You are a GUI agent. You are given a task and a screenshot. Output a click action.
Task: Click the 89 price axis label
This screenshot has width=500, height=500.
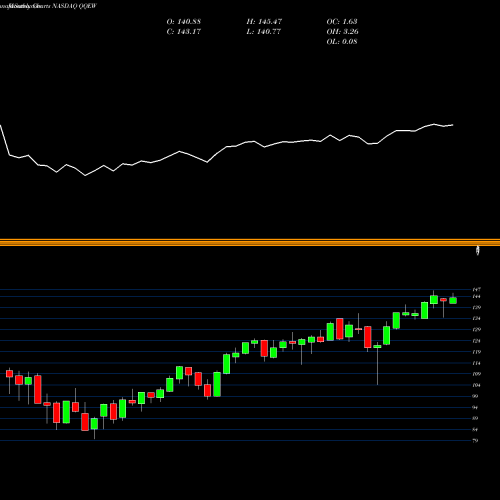(x=475, y=418)
